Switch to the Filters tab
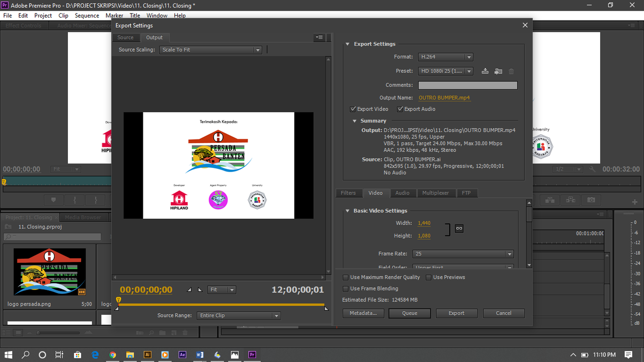Image resolution: width=644 pixels, height=362 pixels. tap(348, 193)
